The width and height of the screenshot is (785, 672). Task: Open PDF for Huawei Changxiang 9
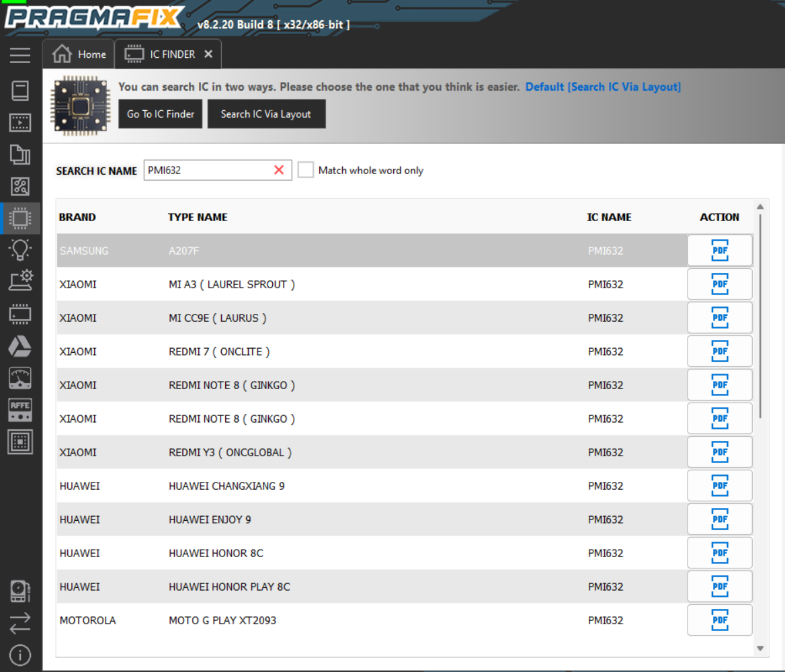tap(719, 485)
